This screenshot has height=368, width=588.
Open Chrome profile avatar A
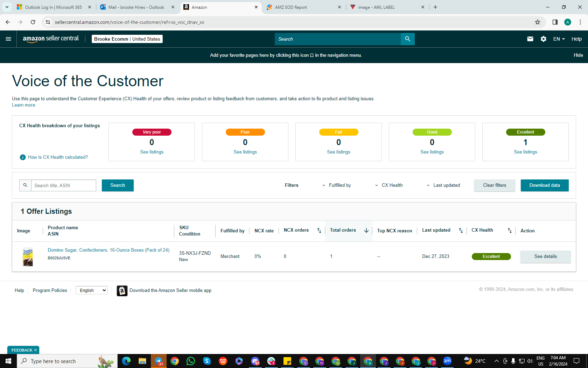[568, 22]
